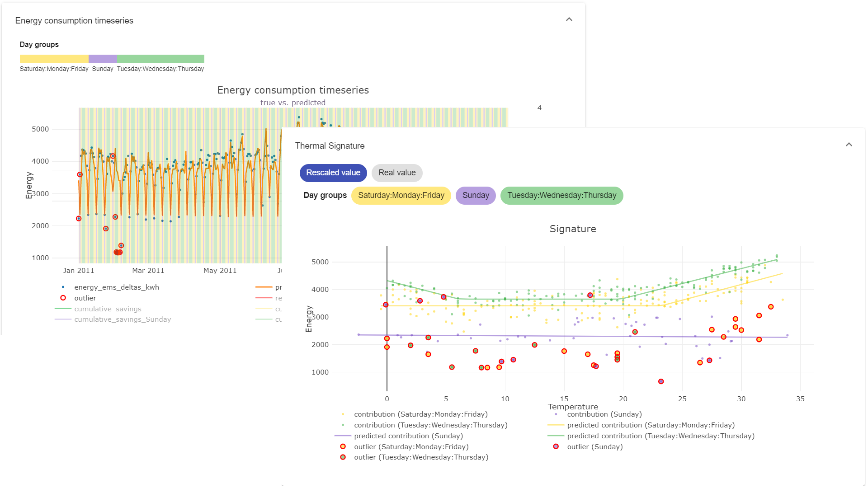Toggle outlier (Sunday) legend marker

click(x=594, y=447)
